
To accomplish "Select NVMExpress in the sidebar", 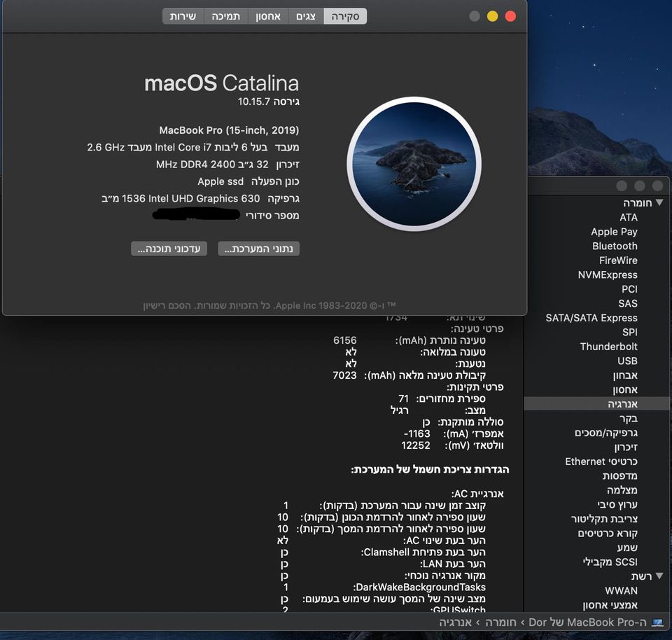I will click(x=608, y=274).
